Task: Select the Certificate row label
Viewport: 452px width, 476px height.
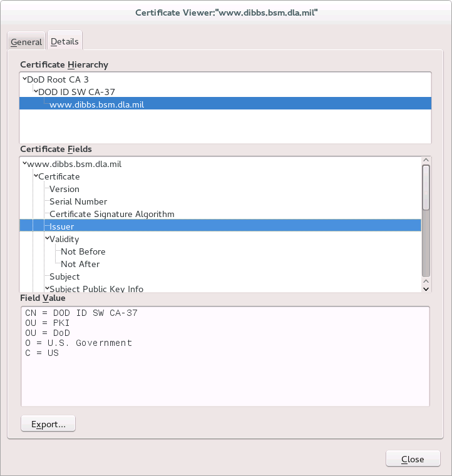Action: [59, 176]
